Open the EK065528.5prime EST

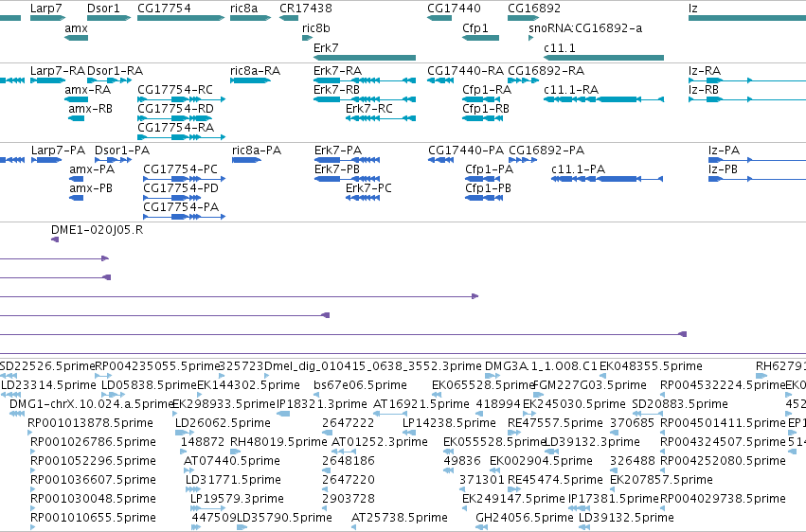(x=437, y=395)
